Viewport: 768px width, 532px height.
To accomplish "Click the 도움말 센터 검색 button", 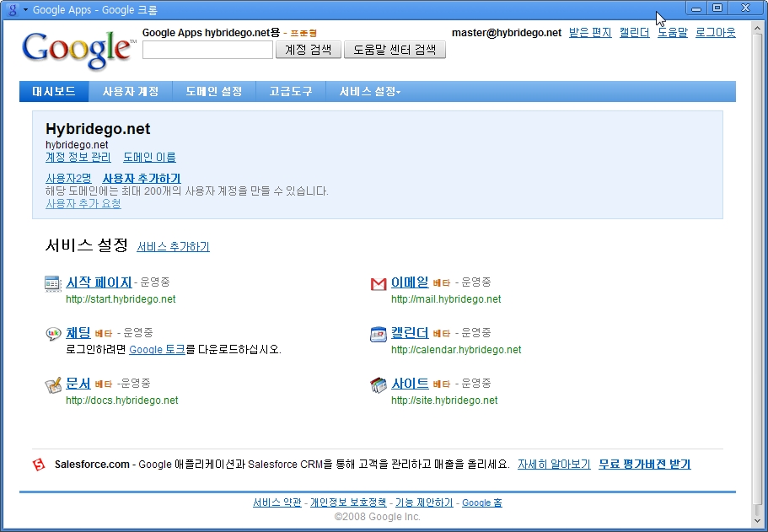I will (395, 50).
